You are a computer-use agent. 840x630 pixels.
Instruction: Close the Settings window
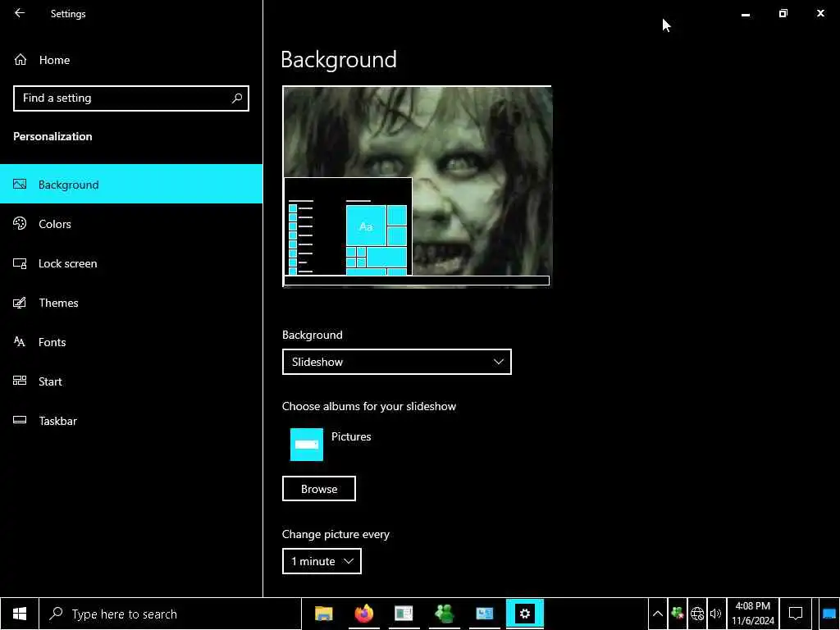pos(820,13)
